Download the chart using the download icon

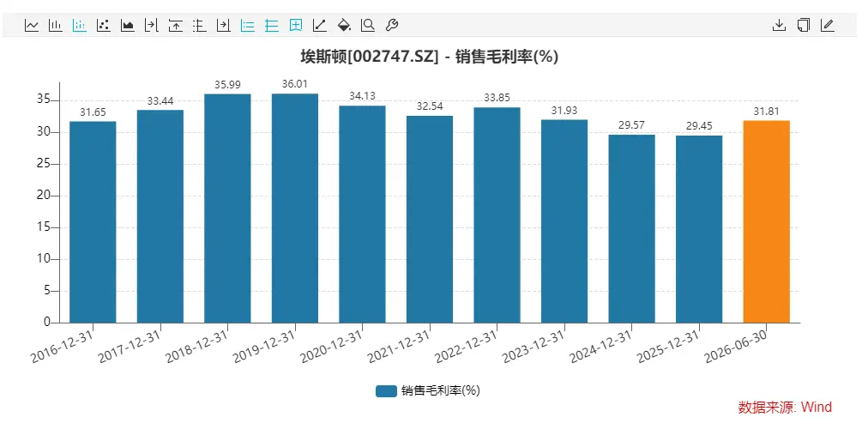pos(779,25)
